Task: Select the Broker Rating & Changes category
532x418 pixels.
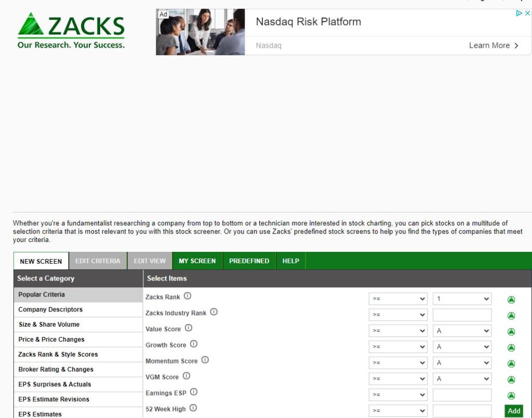Action: [56, 370]
